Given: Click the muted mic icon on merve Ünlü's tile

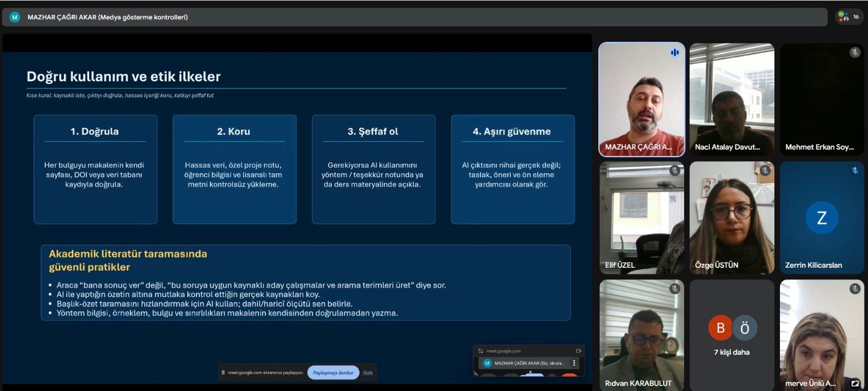Looking at the screenshot, I should [855, 289].
